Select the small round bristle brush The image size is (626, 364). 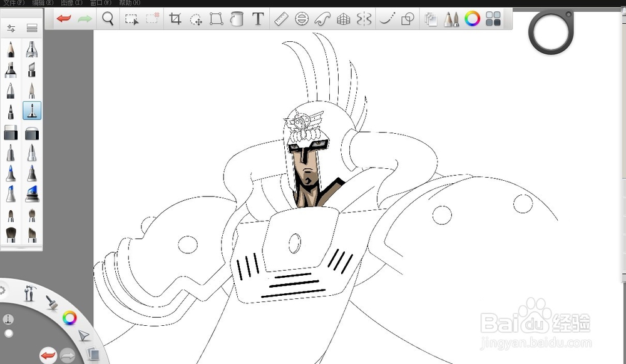click(x=11, y=216)
